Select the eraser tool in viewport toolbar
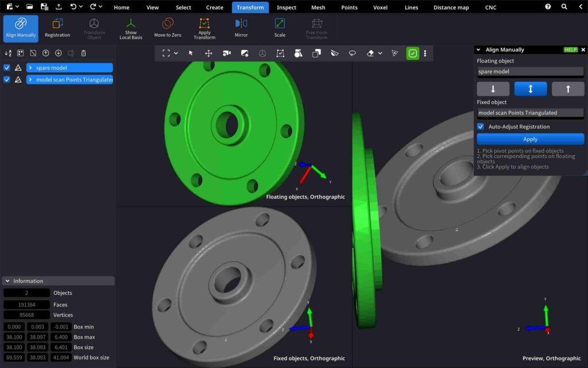588x368 pixels. tap(370, 53)
